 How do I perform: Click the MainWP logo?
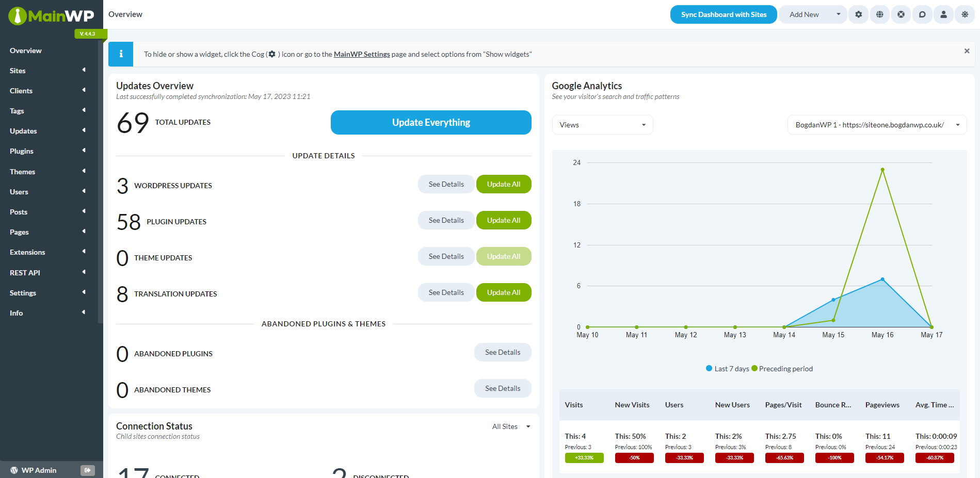click(x=51, y=16)
